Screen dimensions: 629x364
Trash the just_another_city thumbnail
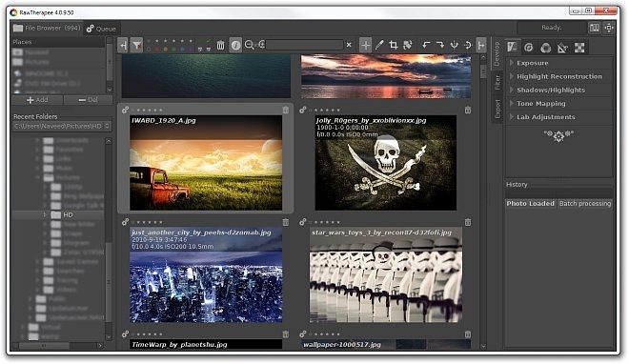[286, 222]
